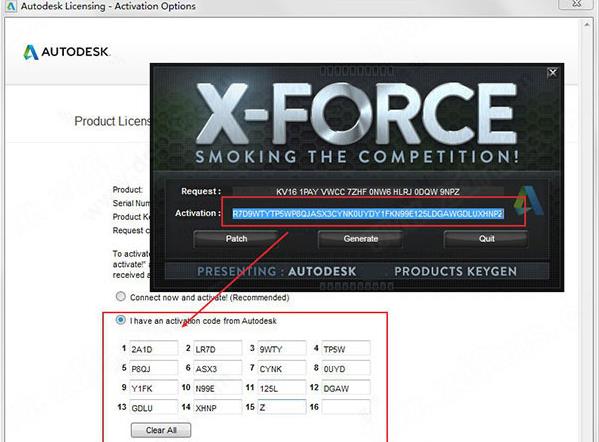Click activation code field 4 containing TP5W

346,349
